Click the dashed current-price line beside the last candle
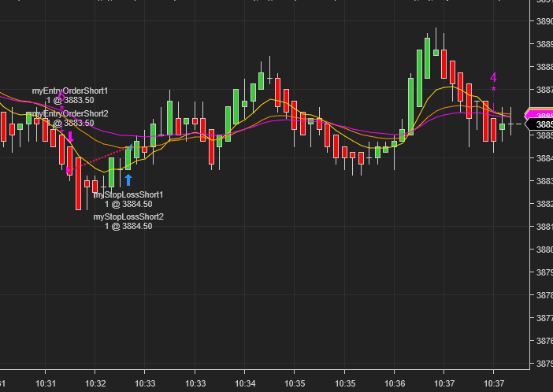The height and width of the screenshot is (392, 553). pyautogui.click(x=516, y=124)
